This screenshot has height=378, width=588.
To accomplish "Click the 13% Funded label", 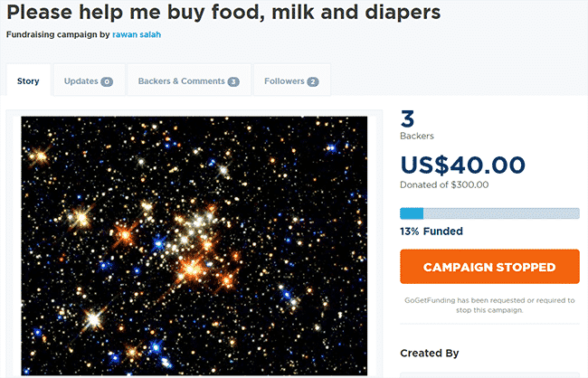I will pyautogui.click(x=432, y=232).
